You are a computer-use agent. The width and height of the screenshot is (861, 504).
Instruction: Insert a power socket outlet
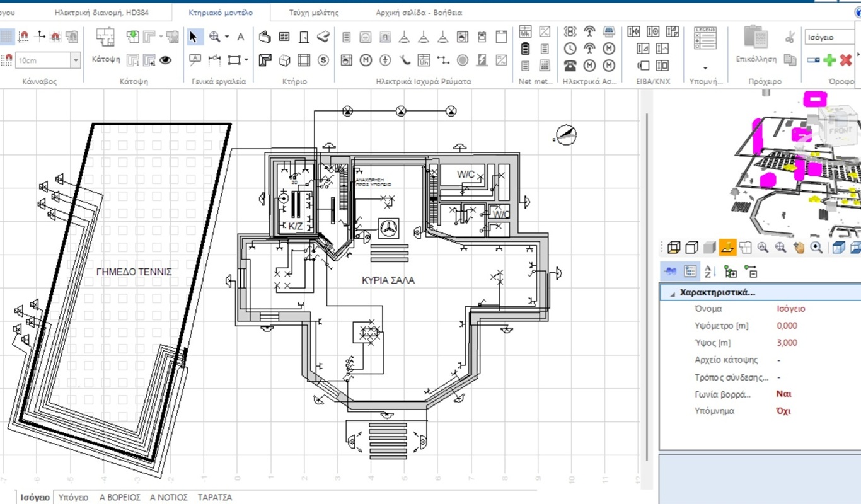pyautogui.click(x=366, y=37)
